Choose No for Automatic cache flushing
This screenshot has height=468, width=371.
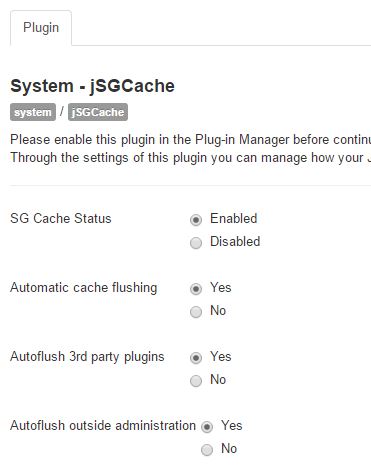(196, 312)
